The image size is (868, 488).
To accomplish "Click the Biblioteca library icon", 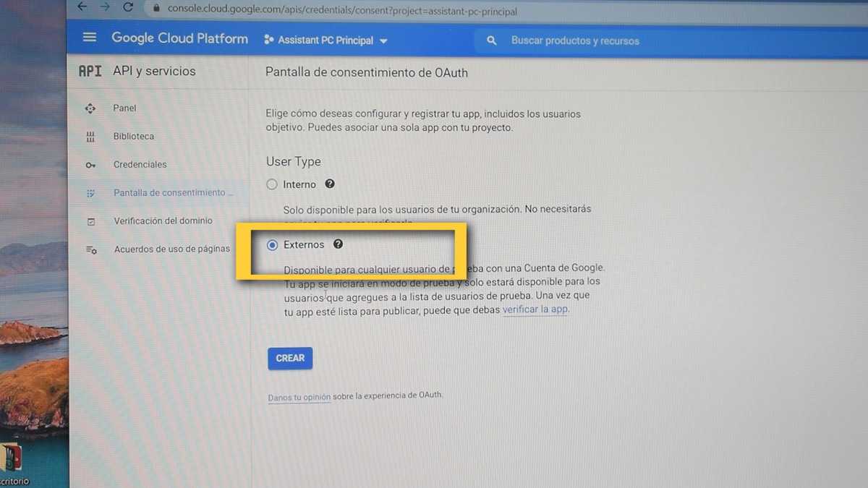I will click(x=90, y=137).
